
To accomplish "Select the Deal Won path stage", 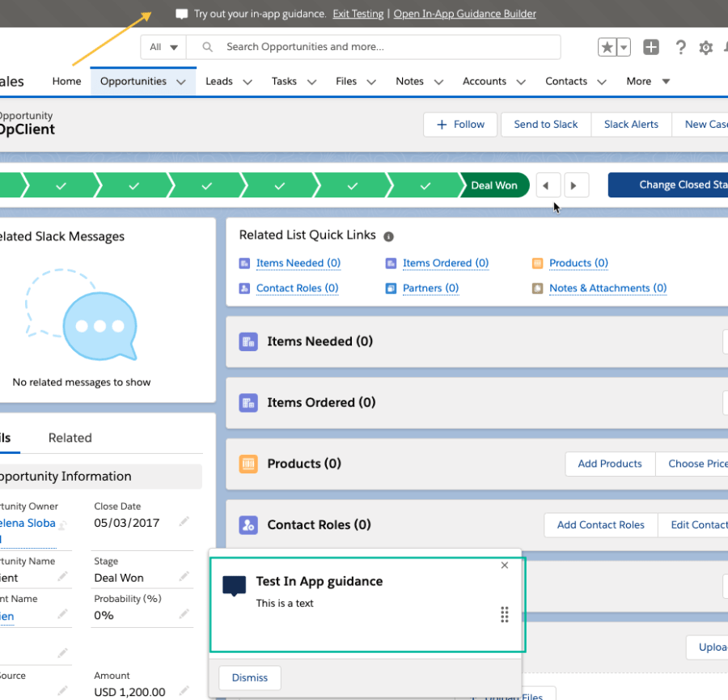I will (493, 185).
